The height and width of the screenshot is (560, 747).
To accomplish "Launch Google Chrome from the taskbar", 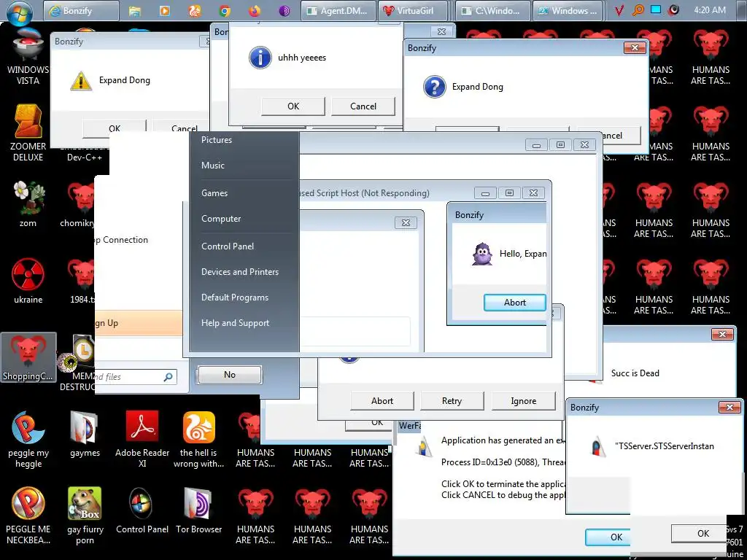I will pos(225,10).
